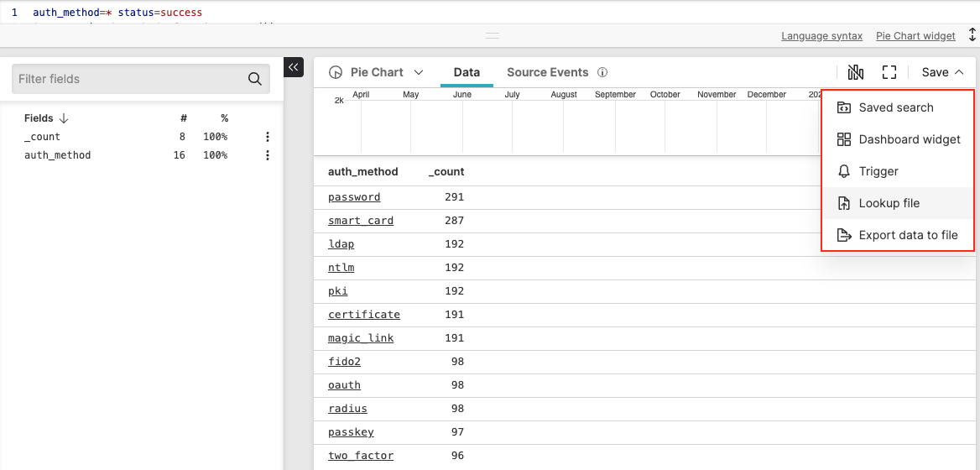Viewport: 980px width, 470px height.
Task: Click the hide chart icon in toolbar
Action: click(855, 72)
